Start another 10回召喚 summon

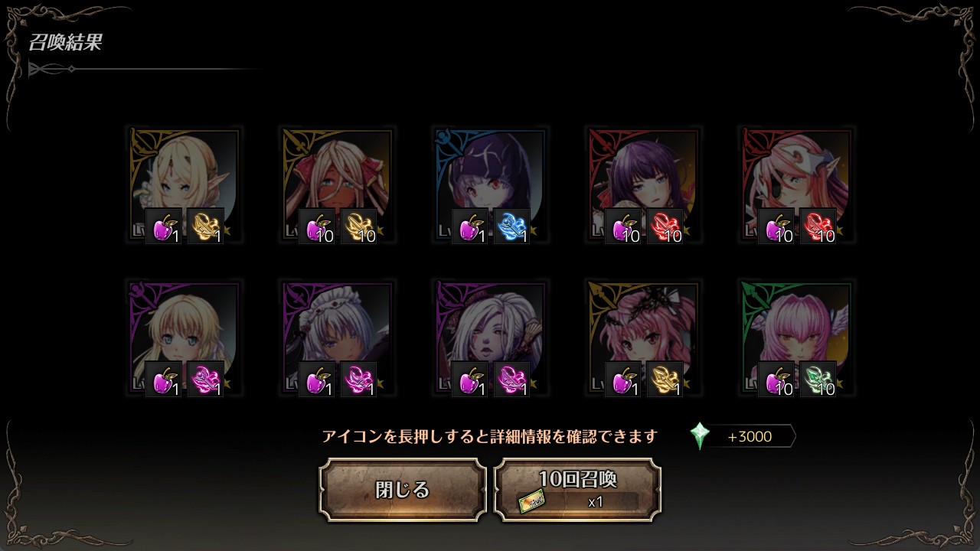point(577,490)
